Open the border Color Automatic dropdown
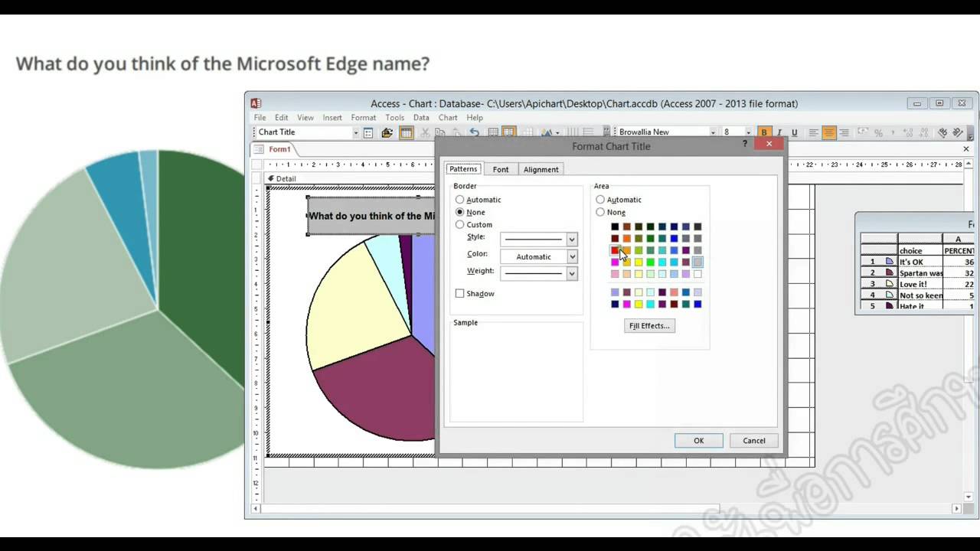 [571, 256]
